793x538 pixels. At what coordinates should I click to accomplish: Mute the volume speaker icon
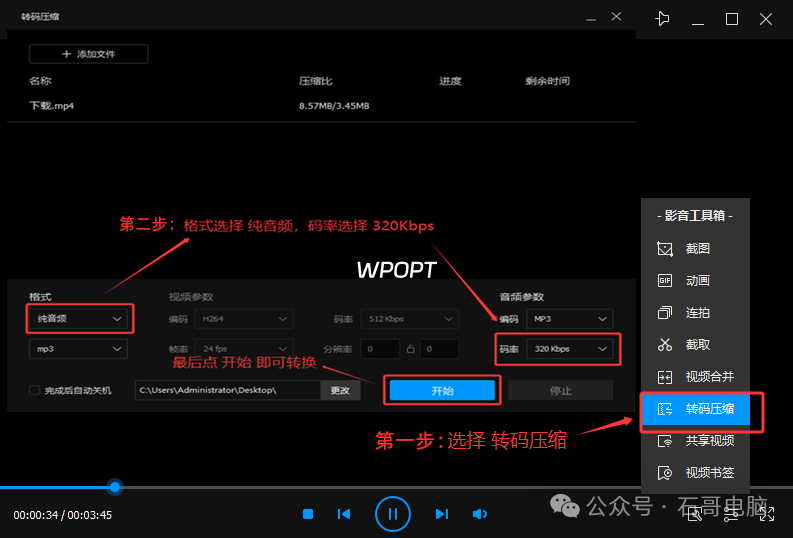480,514
